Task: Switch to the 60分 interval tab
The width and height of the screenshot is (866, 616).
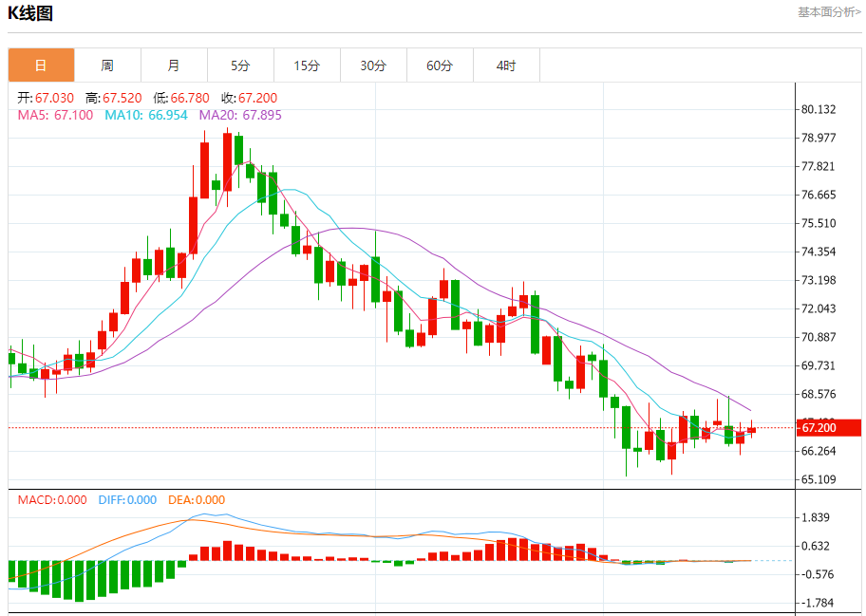Action: [440, 65]
